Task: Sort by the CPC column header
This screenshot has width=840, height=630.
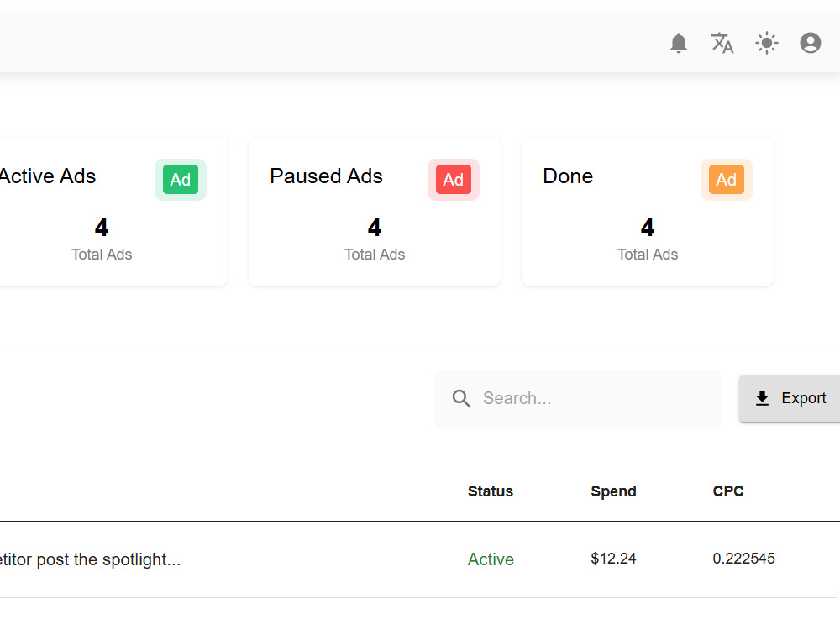Action: point(728,491)
